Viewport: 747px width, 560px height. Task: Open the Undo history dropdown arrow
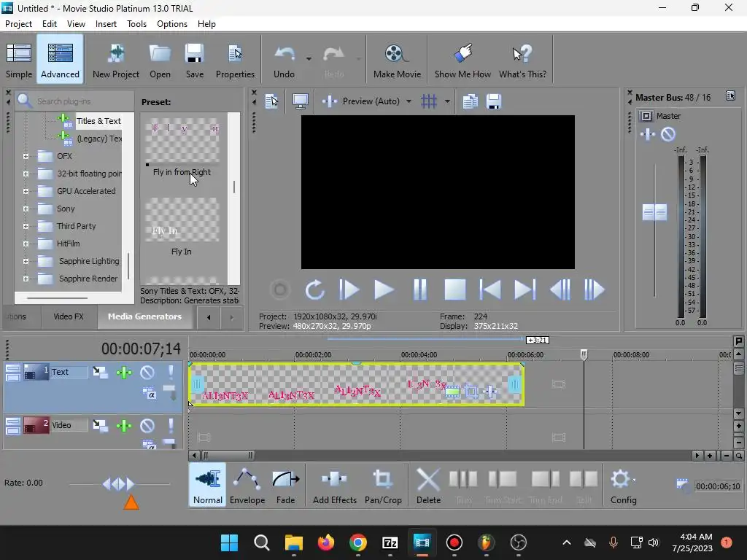(309, 58)
